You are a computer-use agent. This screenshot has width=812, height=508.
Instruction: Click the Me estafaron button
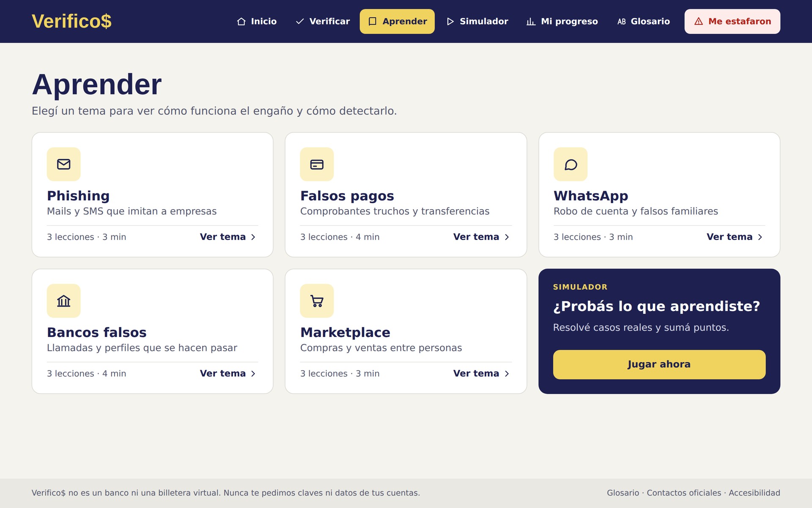coord(732,22)
